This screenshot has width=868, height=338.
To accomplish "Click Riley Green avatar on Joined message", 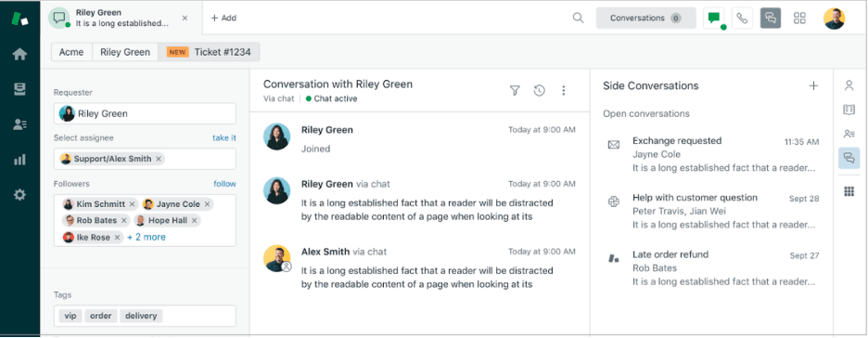I will point(276,136).
